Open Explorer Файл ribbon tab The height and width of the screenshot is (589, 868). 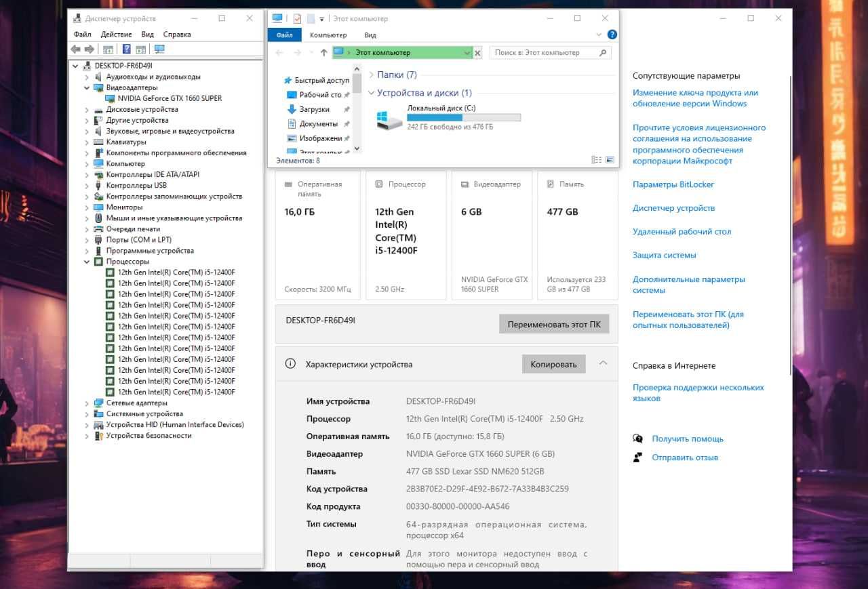(x=284, y=35)
